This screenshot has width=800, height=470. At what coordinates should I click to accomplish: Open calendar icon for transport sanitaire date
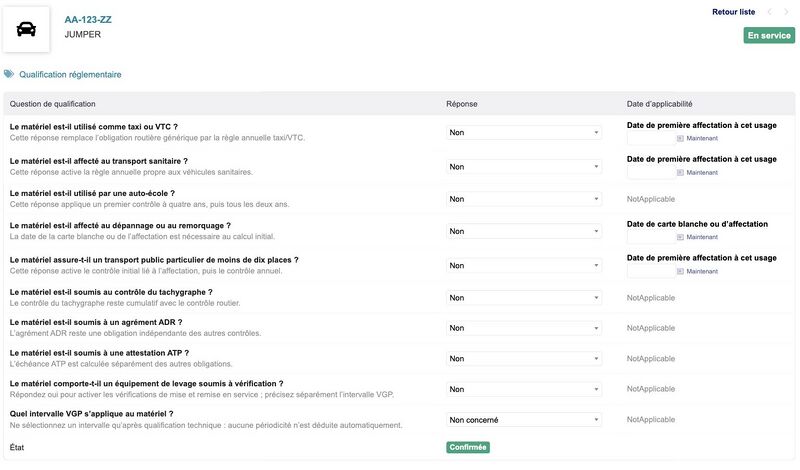click(x=680, y=172)
